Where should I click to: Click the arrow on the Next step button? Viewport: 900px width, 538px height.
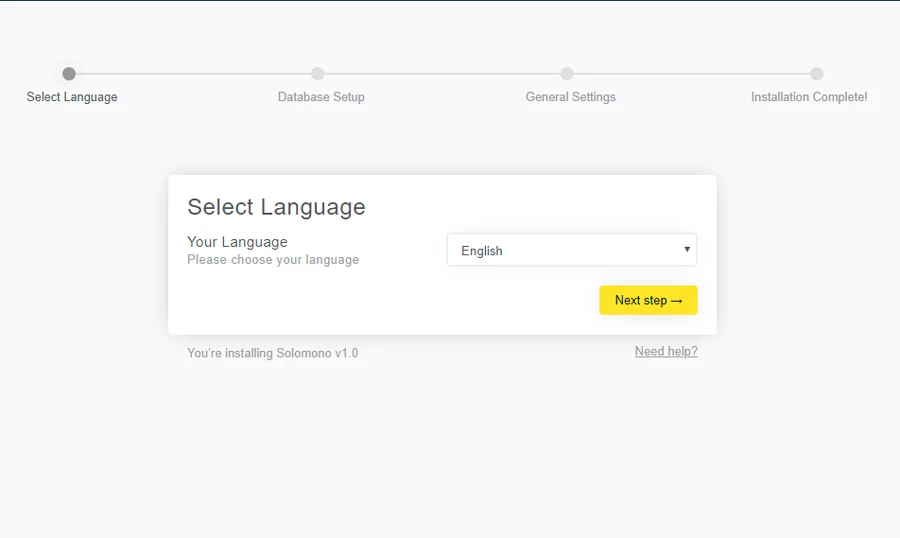[677, 301]
